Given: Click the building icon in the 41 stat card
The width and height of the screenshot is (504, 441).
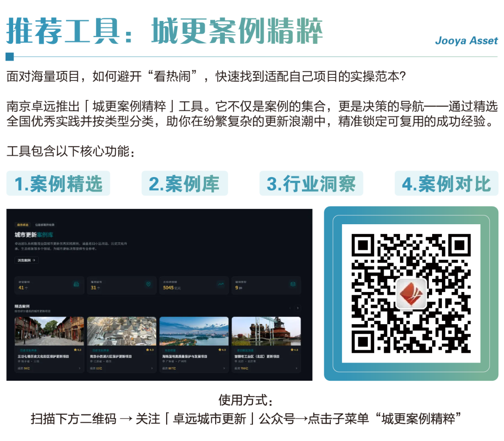Looking at the screenshot, I should pyautogui.click(x=76, y=284).
